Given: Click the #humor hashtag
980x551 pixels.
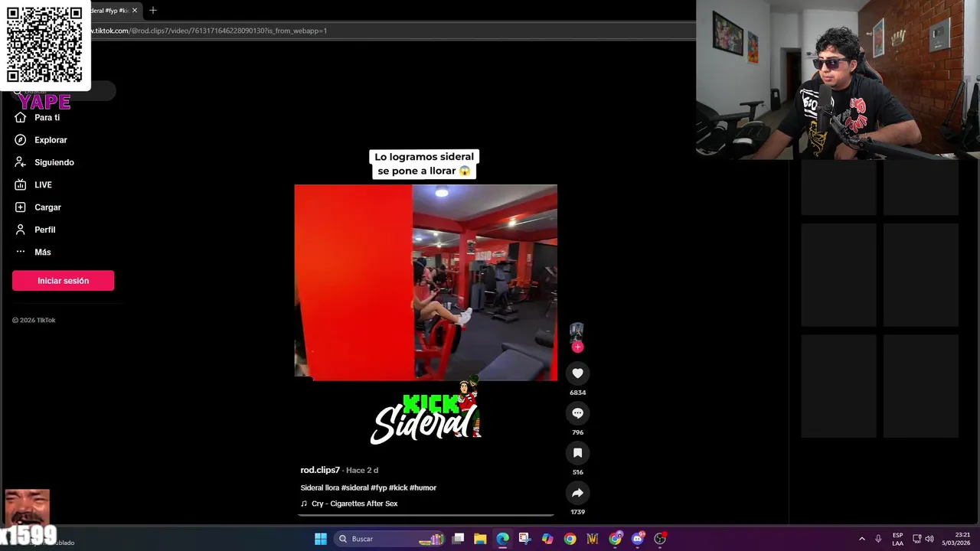Looking at the screenshot, I should click(423, 487).
